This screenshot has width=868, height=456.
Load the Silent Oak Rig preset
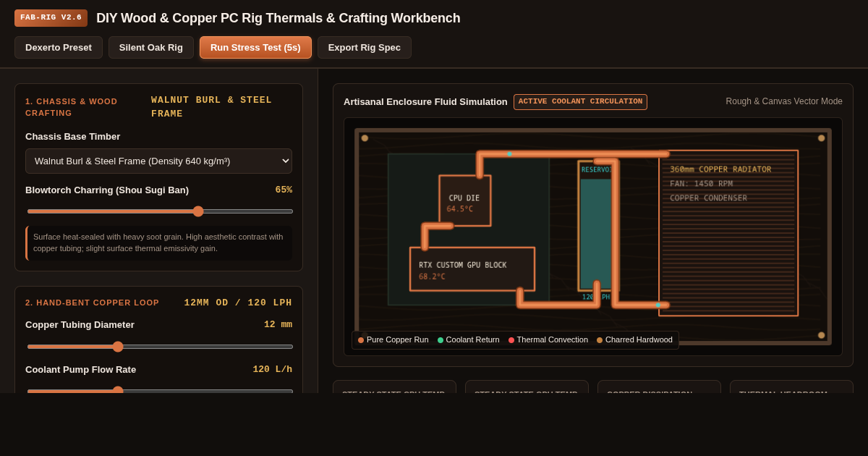[151, 48]
